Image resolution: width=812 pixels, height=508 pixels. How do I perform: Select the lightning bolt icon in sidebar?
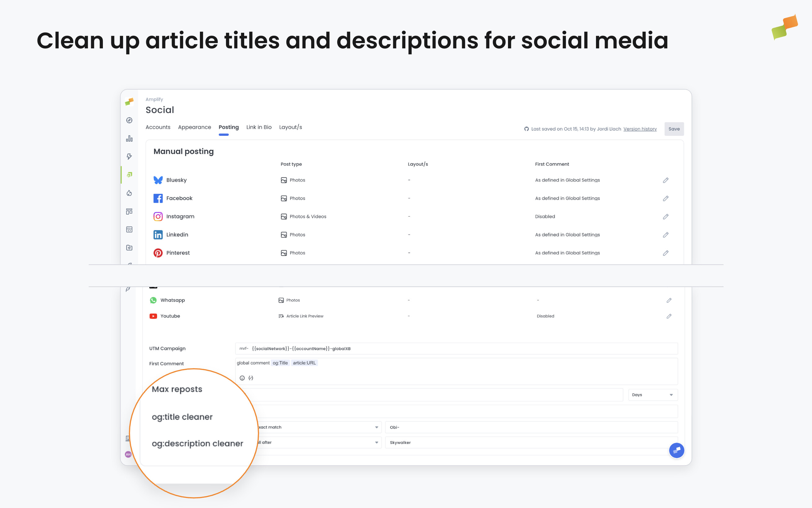pos(129,157)
